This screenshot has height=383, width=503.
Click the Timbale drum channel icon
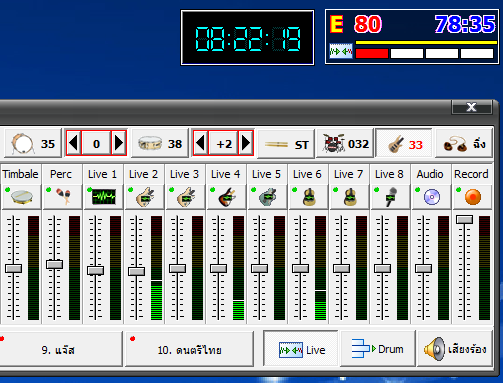tap(21, 197)
